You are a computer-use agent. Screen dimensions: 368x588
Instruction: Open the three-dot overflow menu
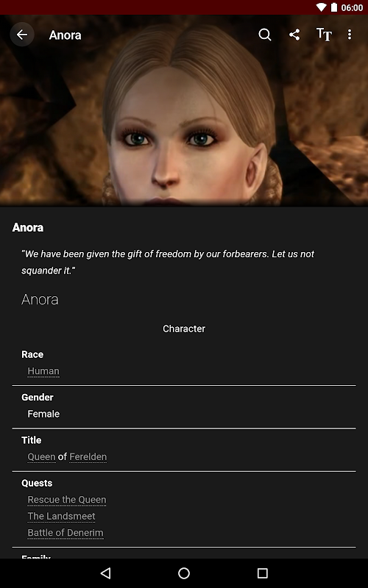click(350, 35)
